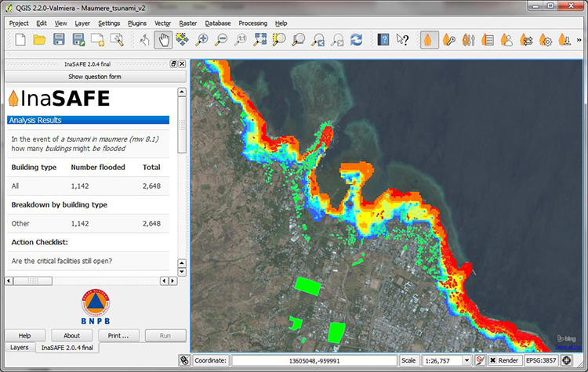Click the Zoom In magnifier tool
This screenshot has width=588, height=372.
(x=202, y=40)
